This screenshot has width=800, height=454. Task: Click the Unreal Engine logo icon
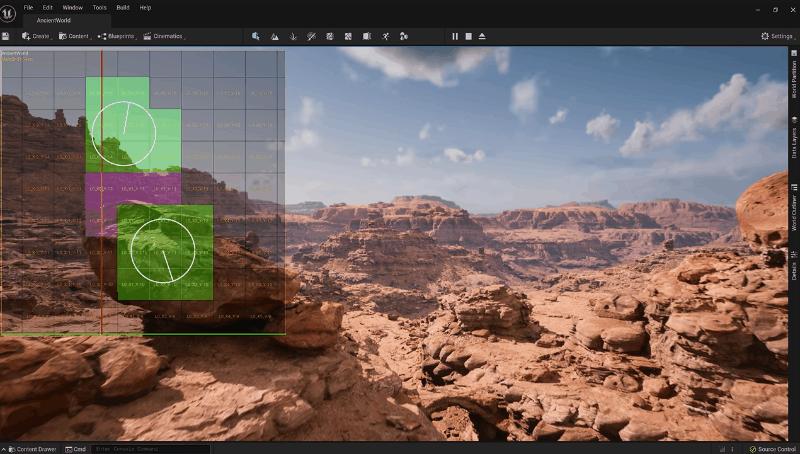click(8, 9)
